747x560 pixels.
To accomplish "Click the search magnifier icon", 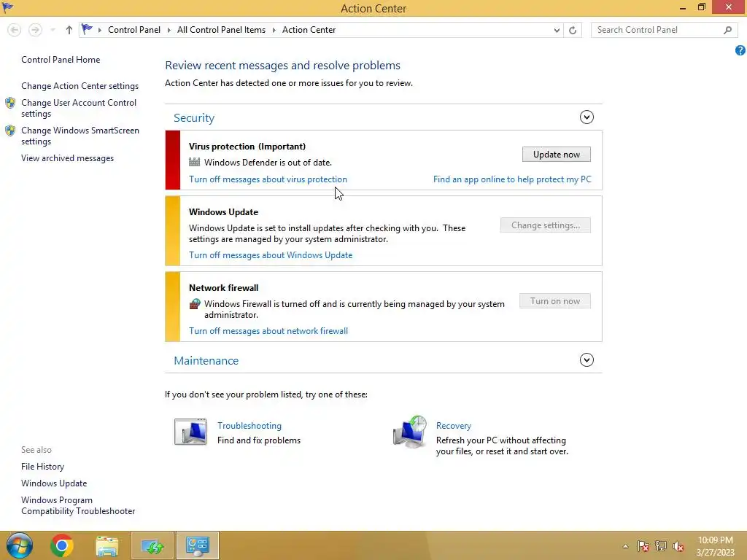I will coord(727,30).
